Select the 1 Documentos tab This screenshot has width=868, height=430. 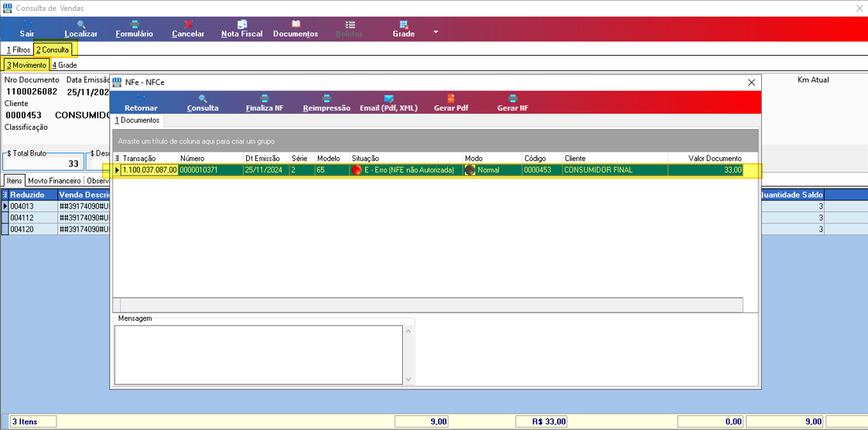(x=138, y=120)
